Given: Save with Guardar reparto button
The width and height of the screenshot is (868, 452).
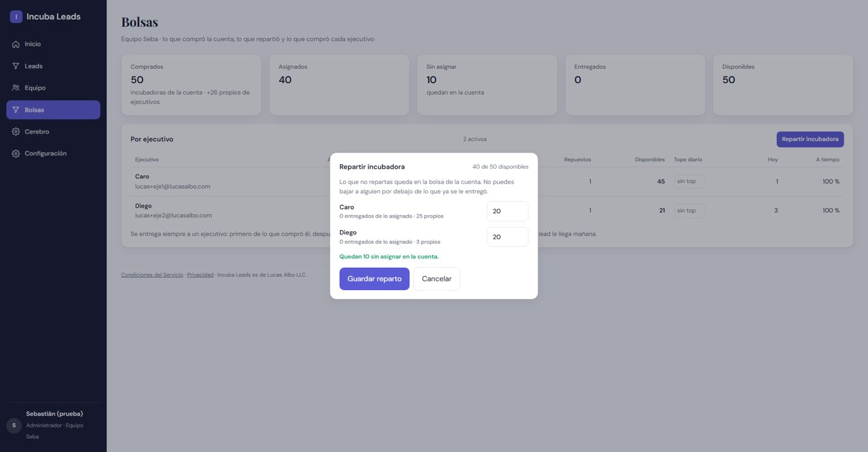Looking at the screenshot, I should click(x=374, y=279).
